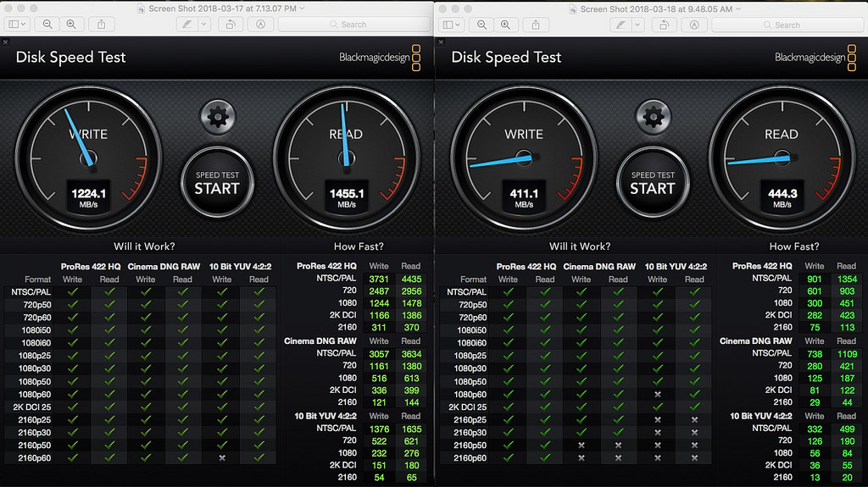Click Blackmagicdesign logo in right window
The width and height of the screenshot is (868, 487).
coord(815,58)
